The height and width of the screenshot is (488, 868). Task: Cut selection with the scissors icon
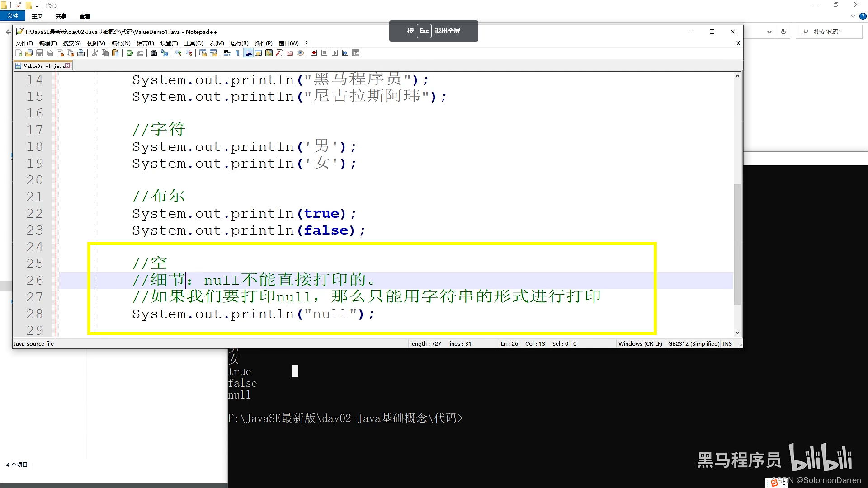95,53
